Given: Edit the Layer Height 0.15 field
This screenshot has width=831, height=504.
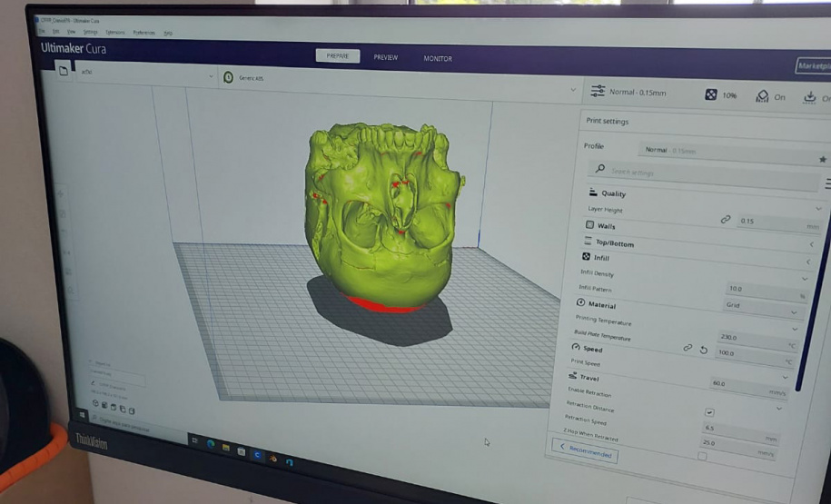Looking at the screenshot, I should (779, 224).
